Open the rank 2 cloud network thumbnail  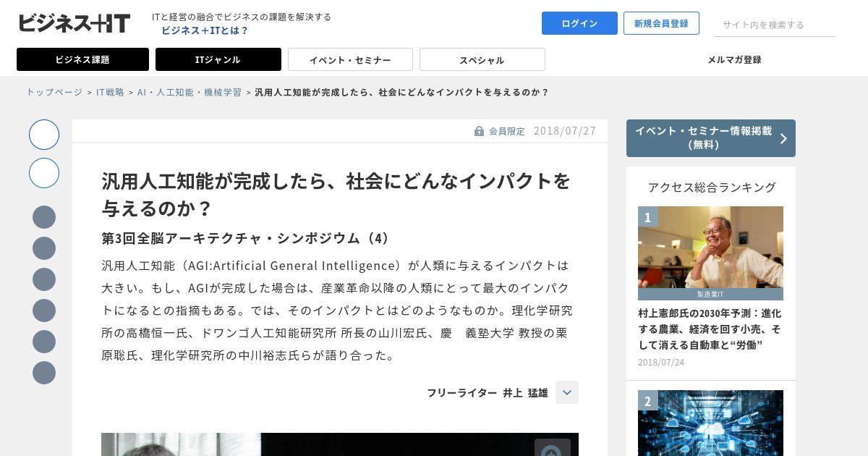click(x=710, y=423)
